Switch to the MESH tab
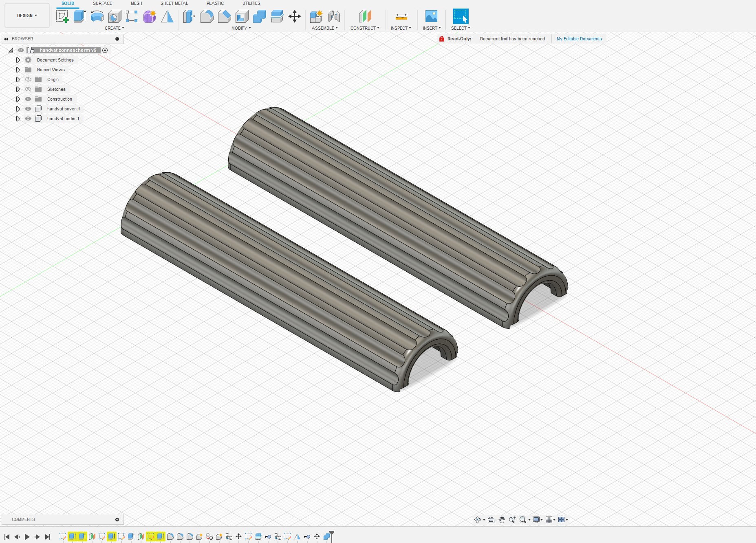The height and width of the screenshot is (543, 756). coord(136,3)
